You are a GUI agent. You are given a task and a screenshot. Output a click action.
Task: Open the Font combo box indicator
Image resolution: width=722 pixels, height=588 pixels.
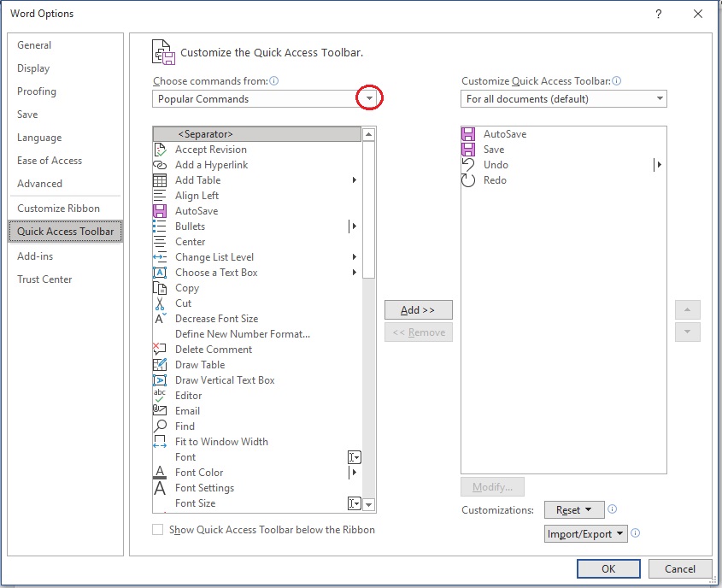click(354, 457)
